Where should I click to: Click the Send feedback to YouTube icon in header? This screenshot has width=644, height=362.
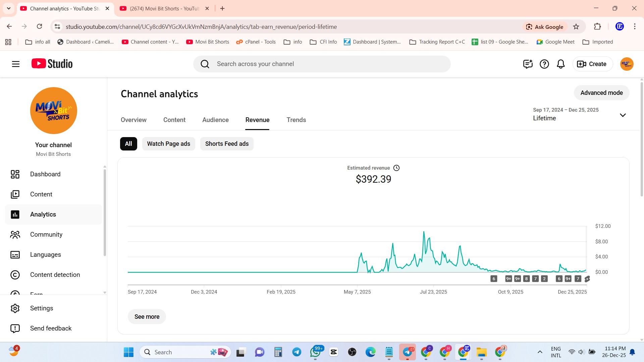click(528, 64)
